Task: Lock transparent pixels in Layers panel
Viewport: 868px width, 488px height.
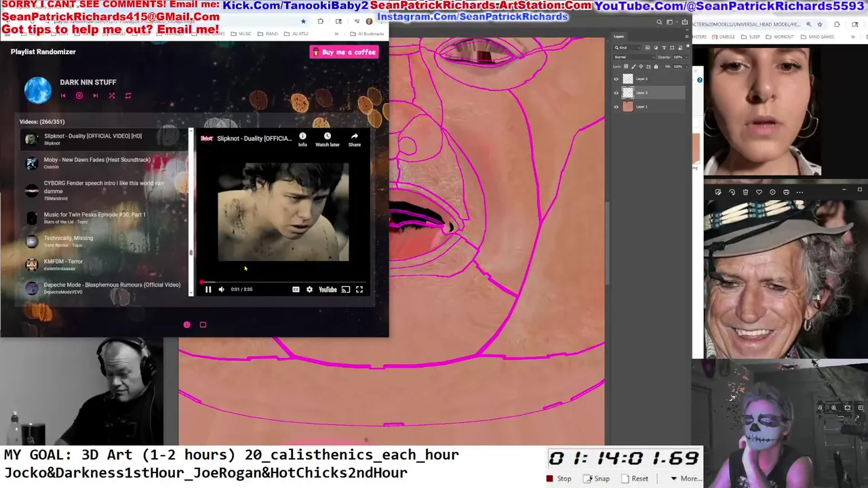Action: click(x=626, y=66)
